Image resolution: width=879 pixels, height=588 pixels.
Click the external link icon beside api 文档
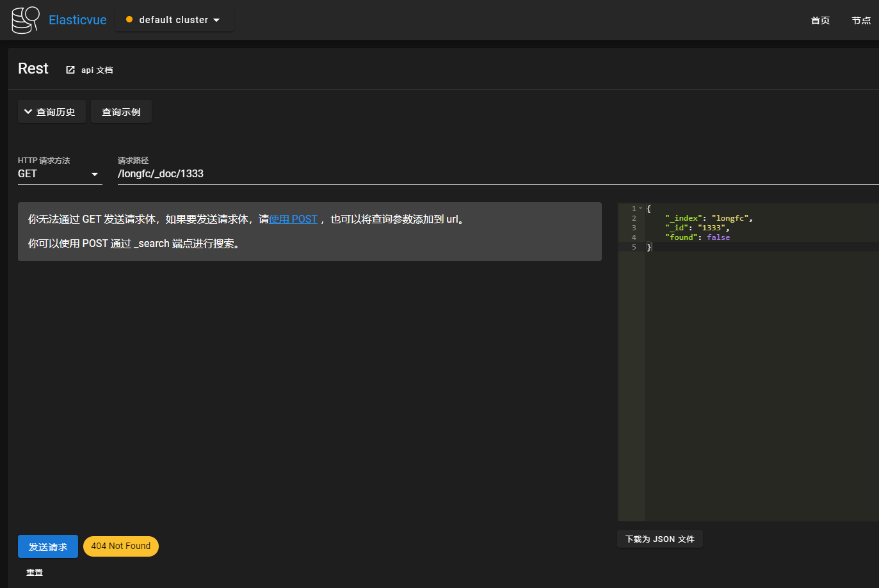pyautogui.click(x=70, y=70)
